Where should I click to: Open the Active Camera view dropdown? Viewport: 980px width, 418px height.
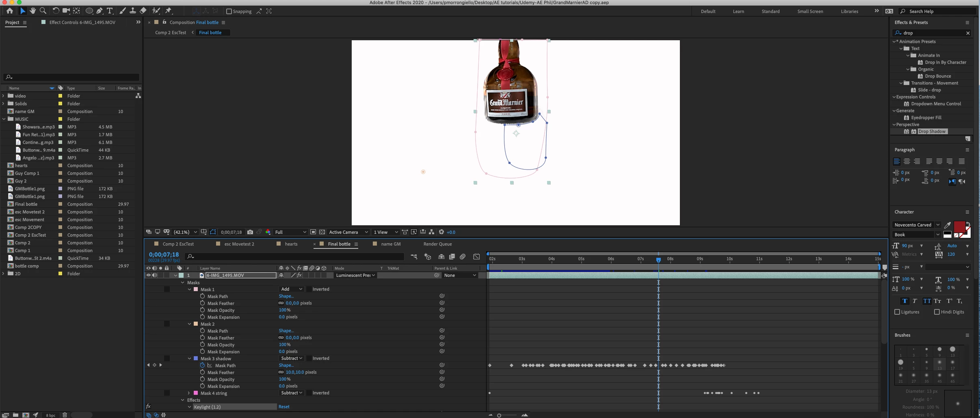348,232
